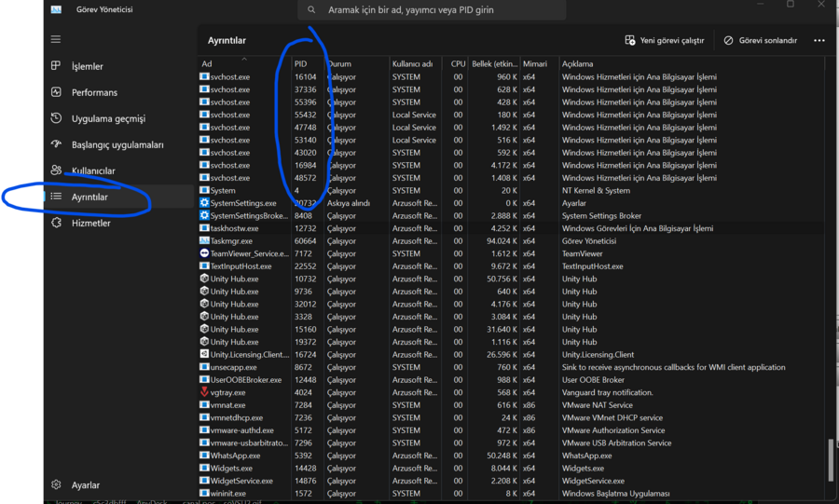Sort the list by PID column header
The image size is (839, 504).
point(300,63)
